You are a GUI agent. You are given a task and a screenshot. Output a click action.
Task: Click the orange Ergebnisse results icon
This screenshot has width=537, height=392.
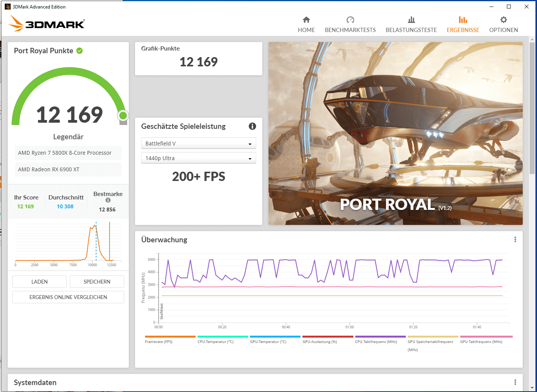(463, 20)
